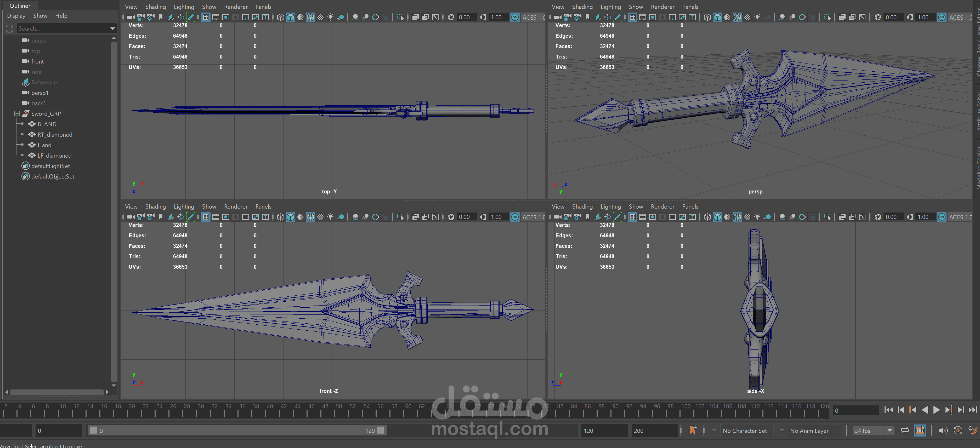Toggle isolate select icon in front viewport
The image size is (980, 448).
(400, 217)
